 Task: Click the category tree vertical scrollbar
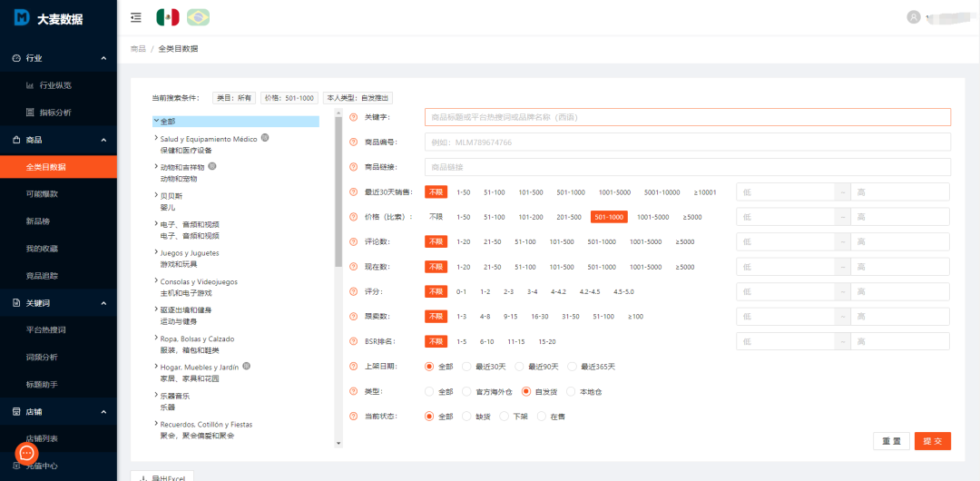click(x=338, y=200)
